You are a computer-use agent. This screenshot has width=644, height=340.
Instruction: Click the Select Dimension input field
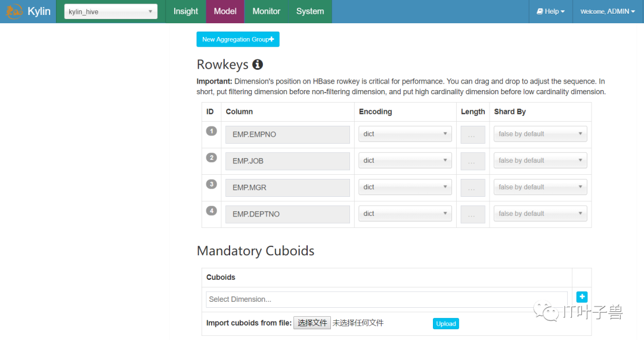[x=386, y=299]
